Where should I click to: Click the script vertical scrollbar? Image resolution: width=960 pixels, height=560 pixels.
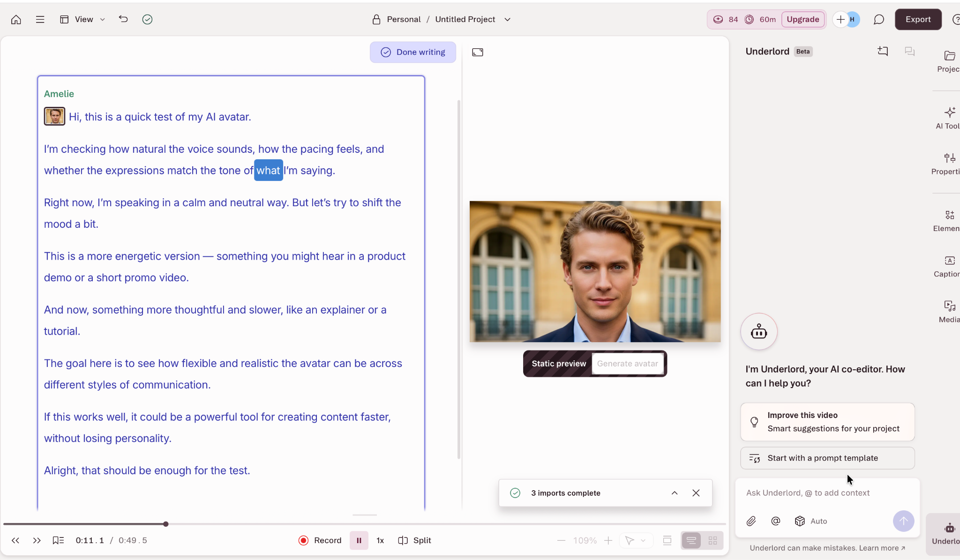pos(458,279)
